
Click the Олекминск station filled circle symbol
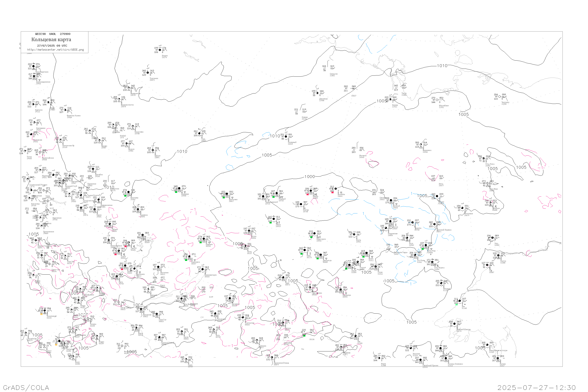point(315,233)
